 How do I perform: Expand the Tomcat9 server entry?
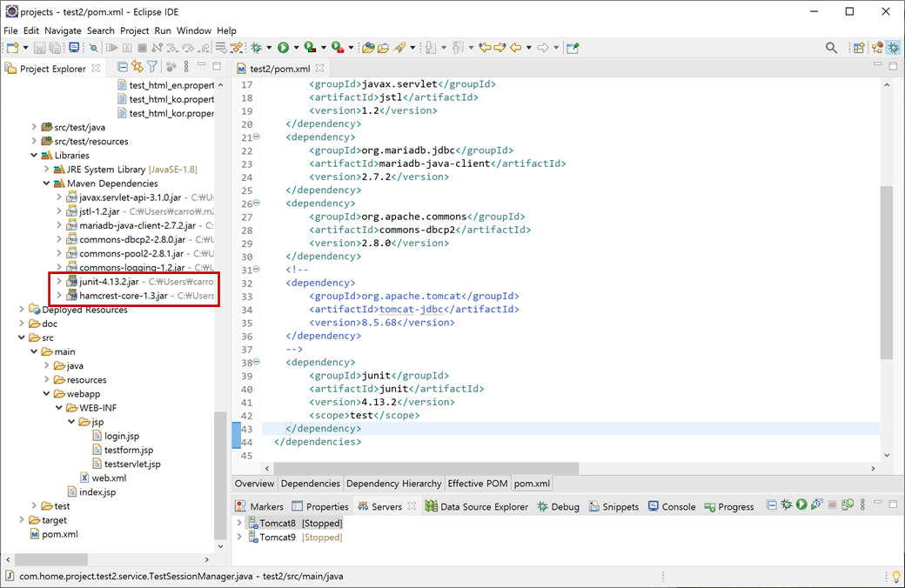[x=239, y=538]
